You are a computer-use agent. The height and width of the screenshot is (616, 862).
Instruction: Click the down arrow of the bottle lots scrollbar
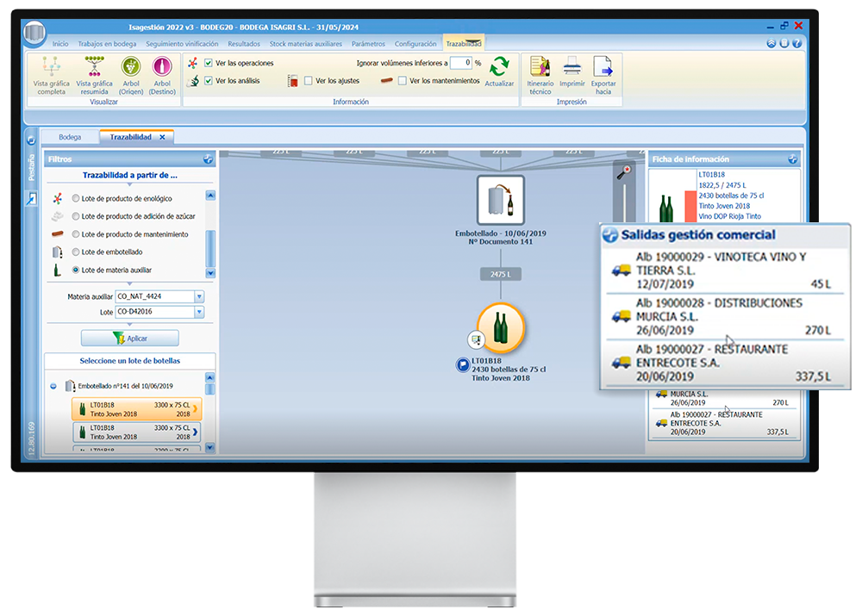point(210,447)
